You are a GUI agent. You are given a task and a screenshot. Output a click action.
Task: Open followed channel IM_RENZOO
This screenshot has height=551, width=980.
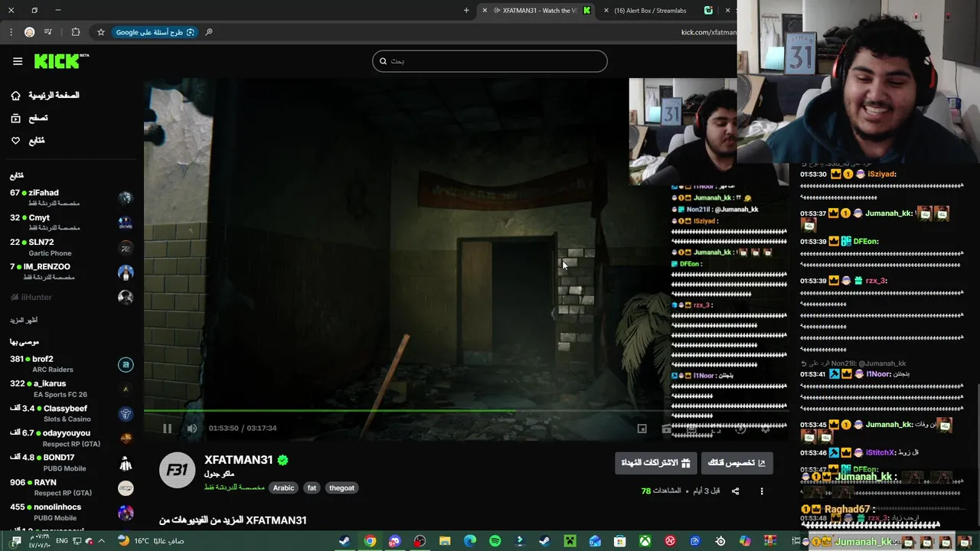point(70,272)
